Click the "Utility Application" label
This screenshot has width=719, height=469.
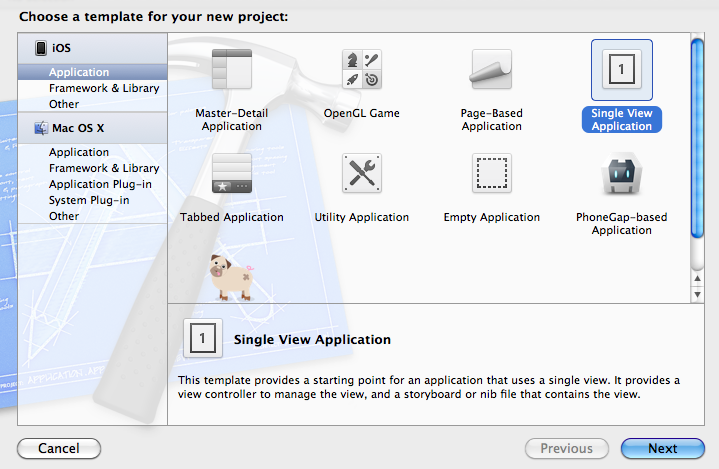pyautogui.click(x=362, y=217)
